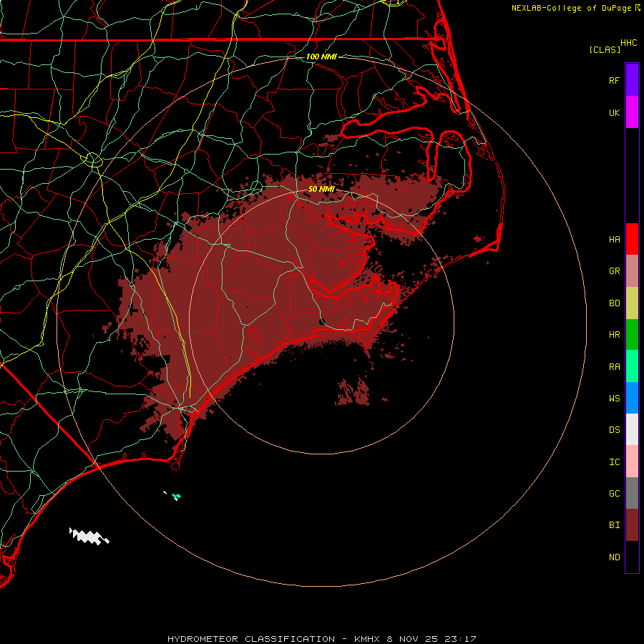The height and width of the screenshot is (644, 644).
Task: Click the RA mint-green legend swatch
Action: (x=632, y=366)
